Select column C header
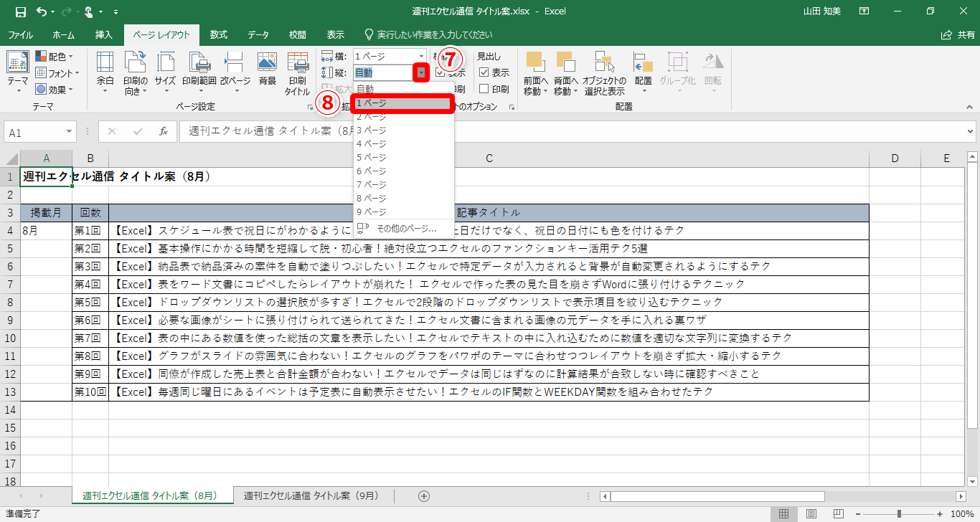 pyautogui.click(x=489, y=158)
